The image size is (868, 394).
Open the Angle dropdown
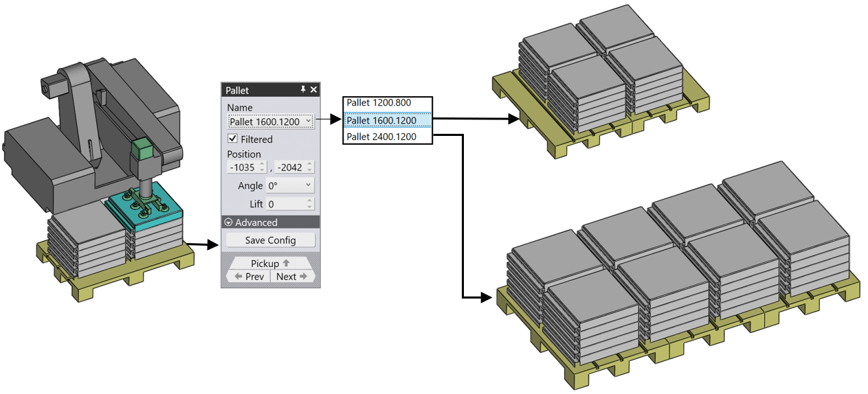[289, 185]
